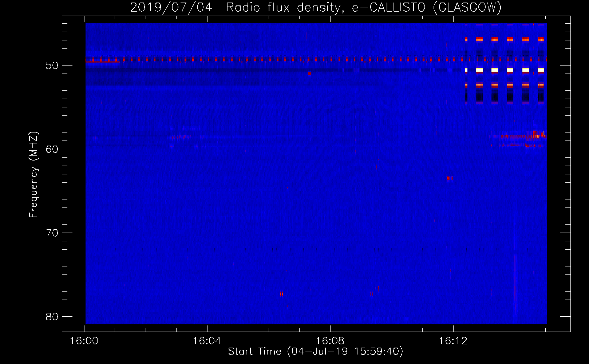
Task: Click the '50' frequency tick label
Action: click(x=52, y=66)
